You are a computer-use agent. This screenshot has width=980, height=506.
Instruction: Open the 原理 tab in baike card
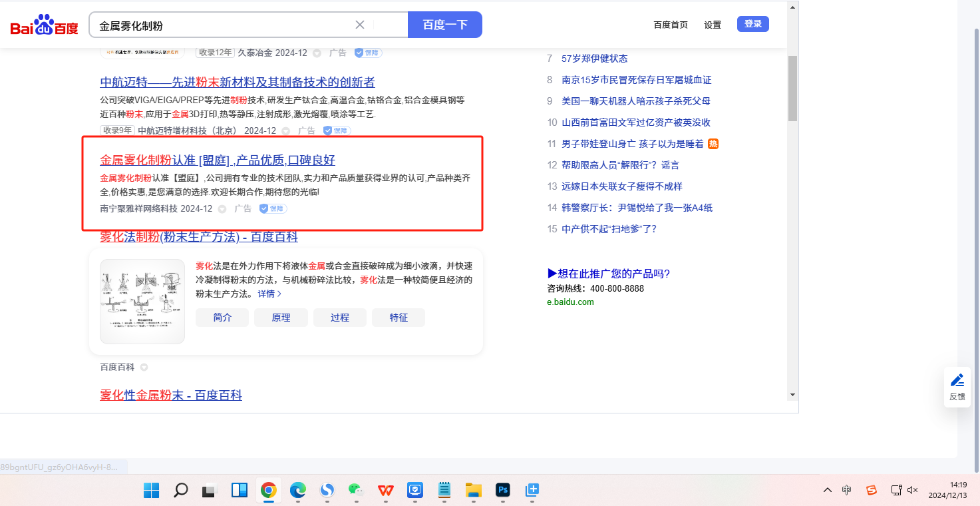pos(281,318)
